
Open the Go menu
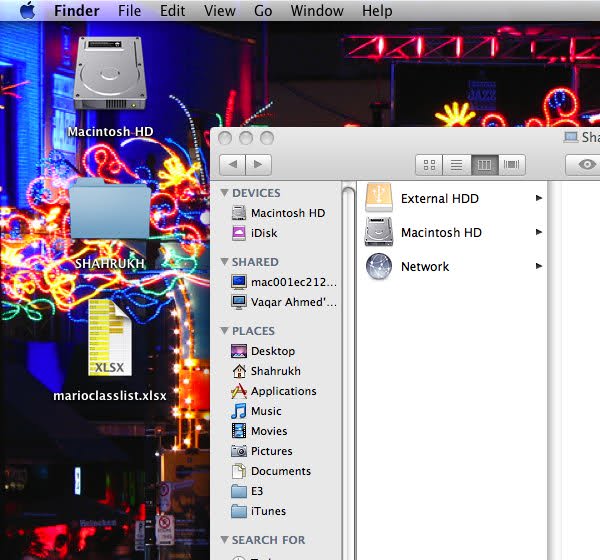[x=263, y=11]
